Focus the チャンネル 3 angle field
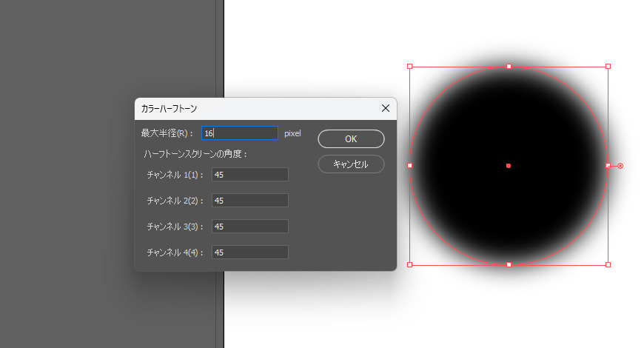 click(249, 227)
